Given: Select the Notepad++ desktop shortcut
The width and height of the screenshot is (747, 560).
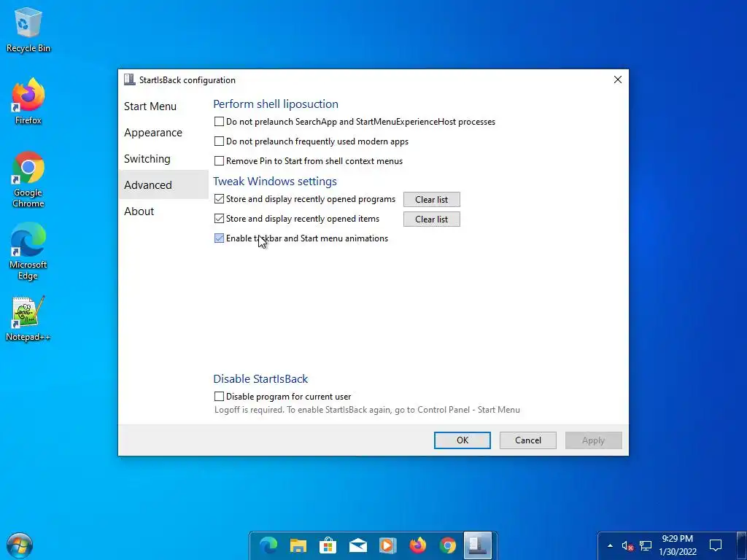Looking at the screenshot, I should 28,319.
